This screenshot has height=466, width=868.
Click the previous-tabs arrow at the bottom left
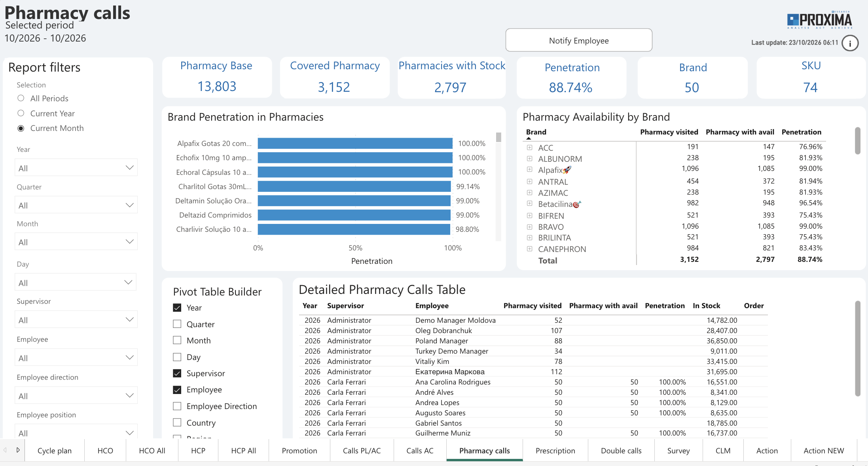(5, 450)
